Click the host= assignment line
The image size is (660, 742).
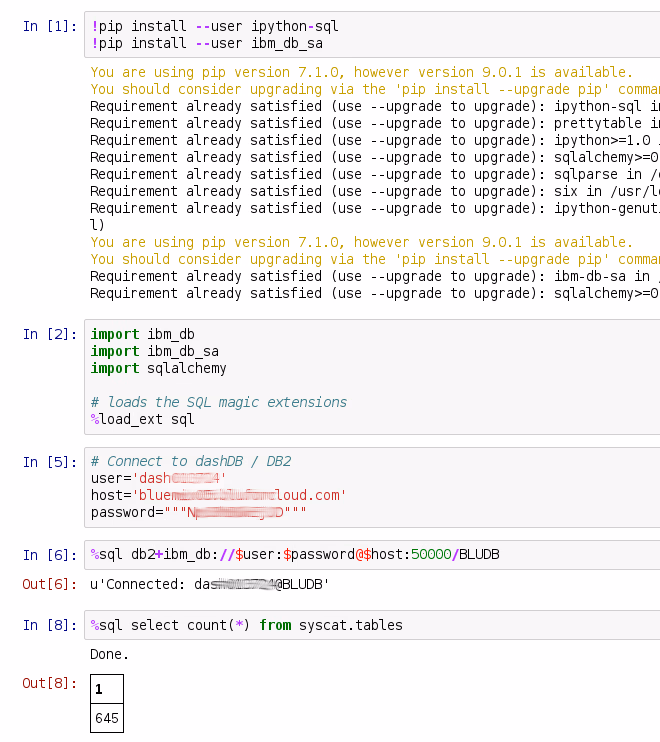[218, 495]
